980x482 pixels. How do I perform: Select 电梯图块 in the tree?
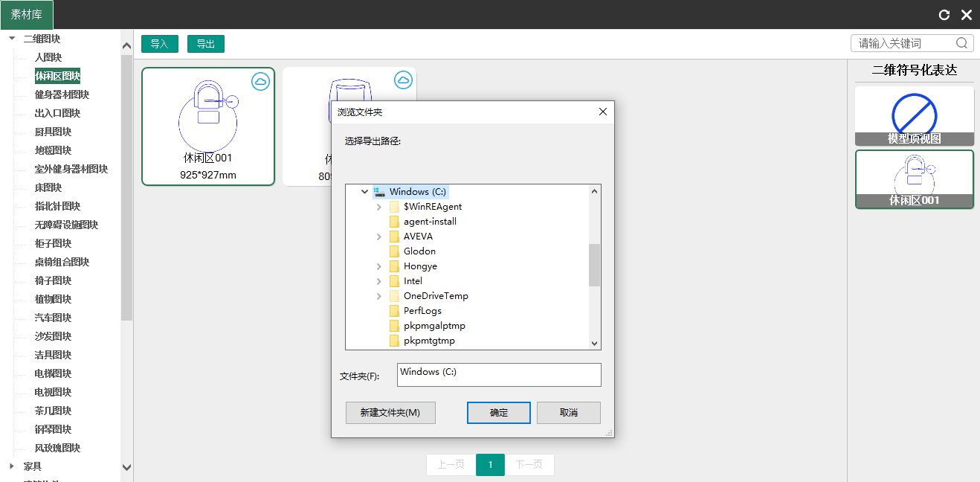coord(53,373)
